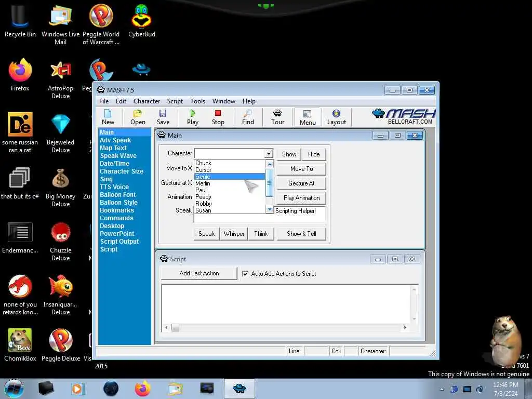Select Date/Time in sidebar

(x=114, y=164)
